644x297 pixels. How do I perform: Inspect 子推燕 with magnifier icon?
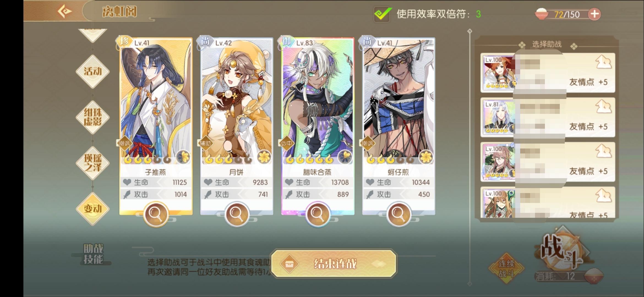click(x=155, y=214)
